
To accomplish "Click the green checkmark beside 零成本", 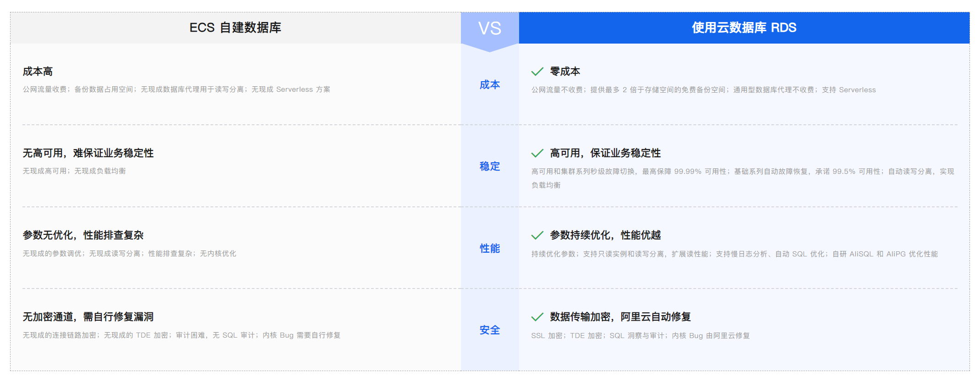I will (537, 72).
